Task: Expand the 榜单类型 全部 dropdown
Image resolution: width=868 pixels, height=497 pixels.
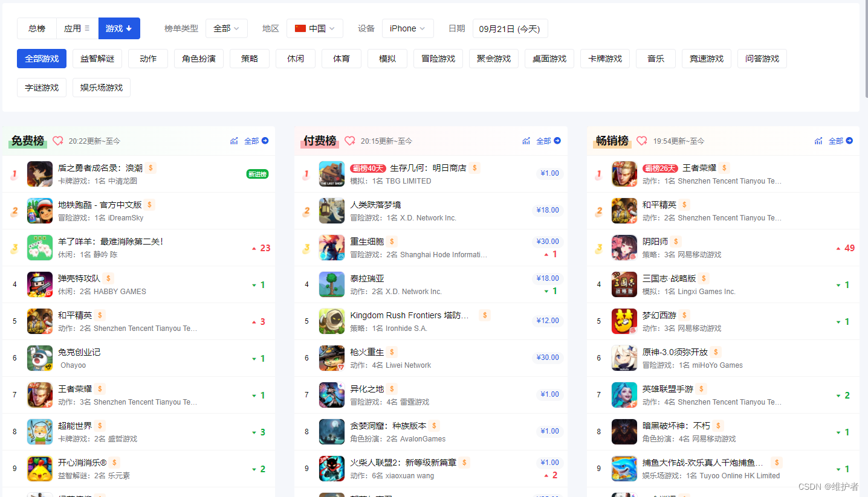Action: [x=227, y=28]
